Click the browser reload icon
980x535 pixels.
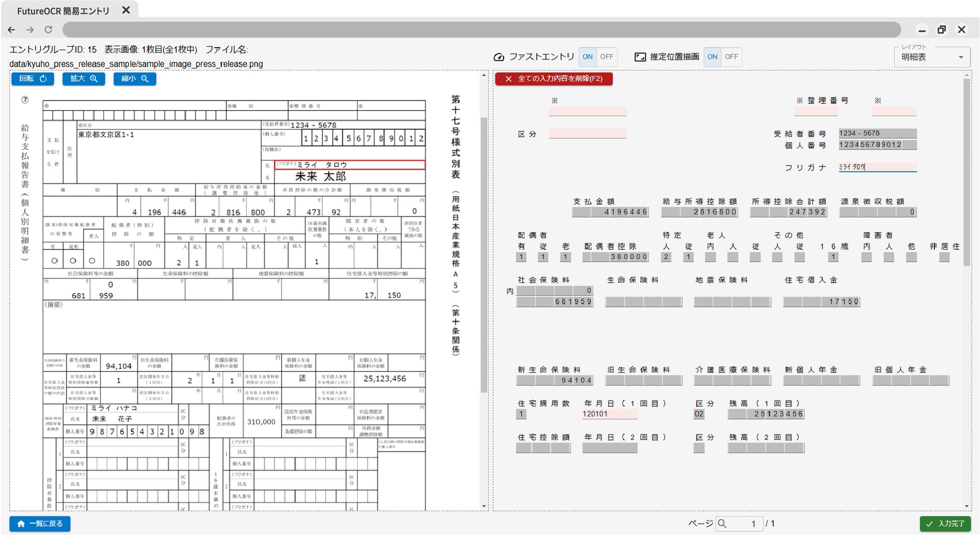click(48, 30)
